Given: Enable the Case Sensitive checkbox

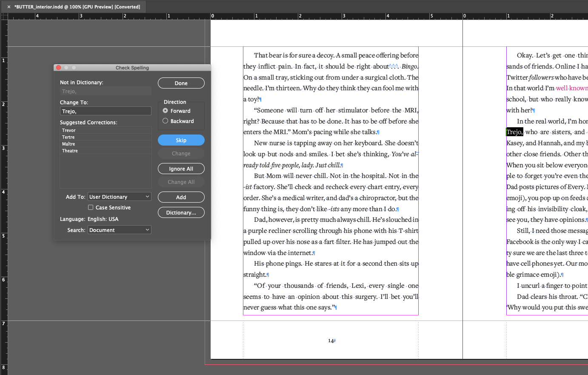Looking at the screenshot, I should tap(91, 207).
